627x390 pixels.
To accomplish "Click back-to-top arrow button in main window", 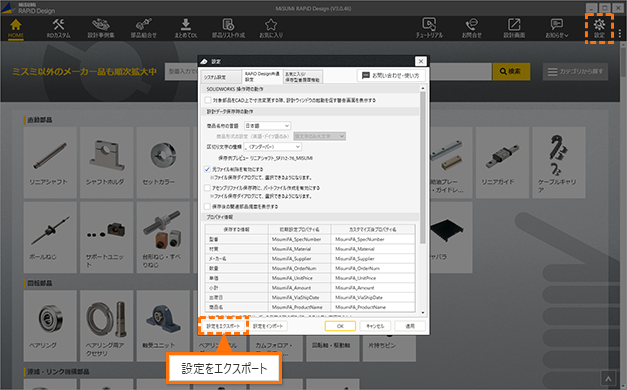I will click(x=608, y=378).
